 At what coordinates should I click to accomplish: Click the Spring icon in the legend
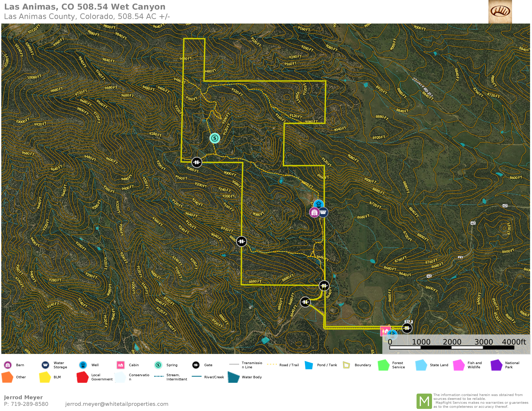[x=158, y=365]
